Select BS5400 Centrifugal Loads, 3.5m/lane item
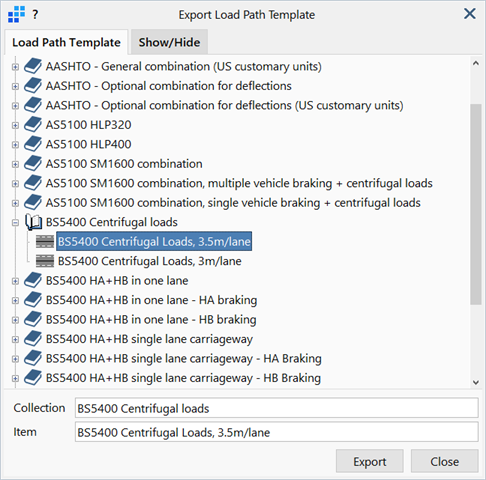Viewport: 486px width, 480px height. tap(154, 241)
